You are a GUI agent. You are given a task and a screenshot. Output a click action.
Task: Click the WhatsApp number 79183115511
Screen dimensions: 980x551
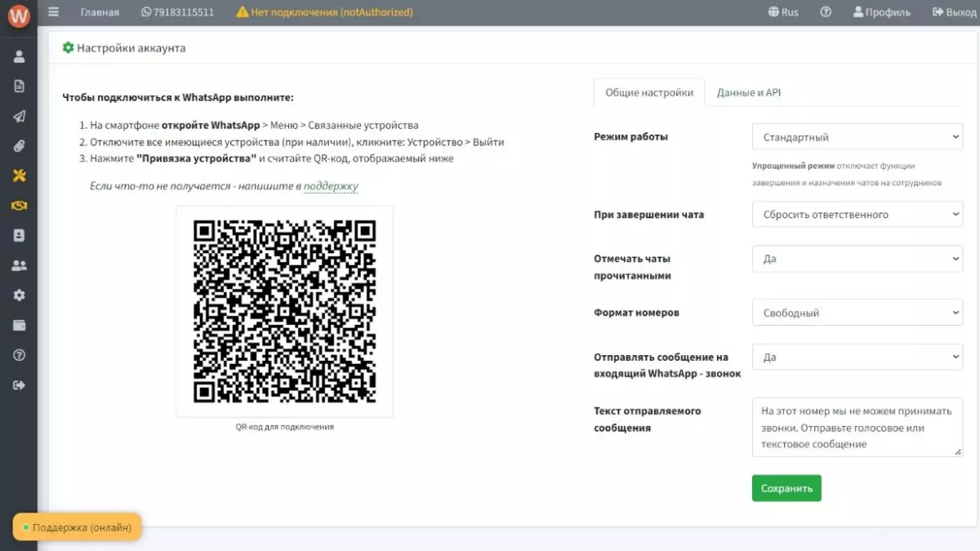(177, 12)
